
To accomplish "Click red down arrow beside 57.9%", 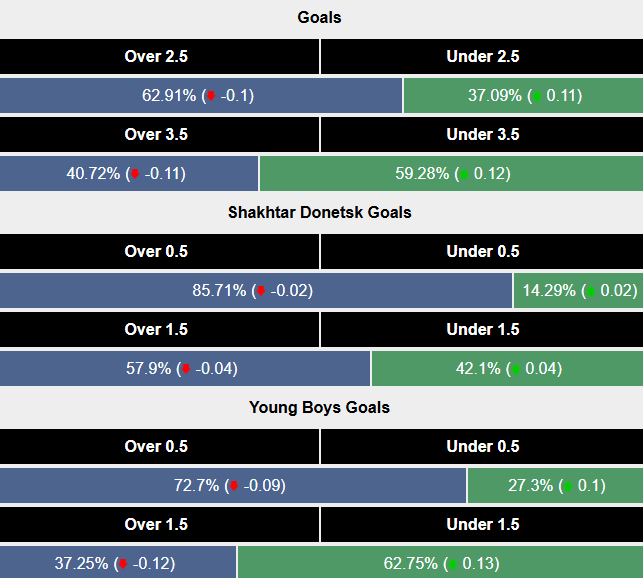I will pyautogui.click(x=186, y=370).
